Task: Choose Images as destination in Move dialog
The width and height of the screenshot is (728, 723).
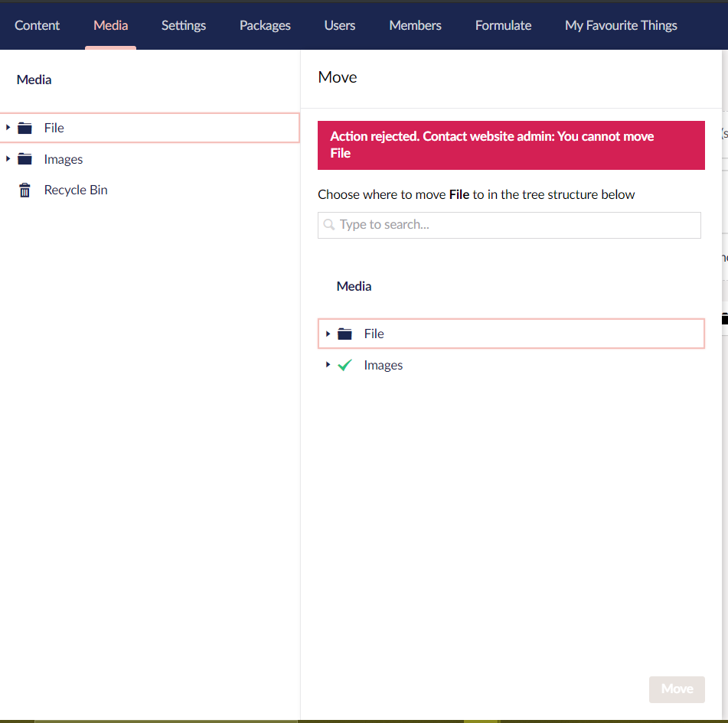Action: (x=383, y=365)
